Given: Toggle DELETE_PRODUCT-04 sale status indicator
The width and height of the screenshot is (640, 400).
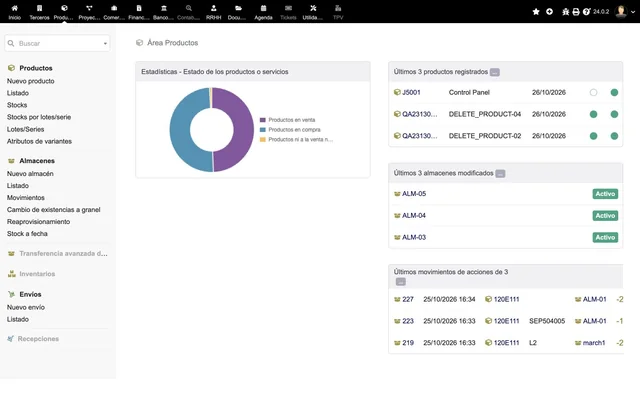Looking at the screenshot, I should (x=593, y=114).
